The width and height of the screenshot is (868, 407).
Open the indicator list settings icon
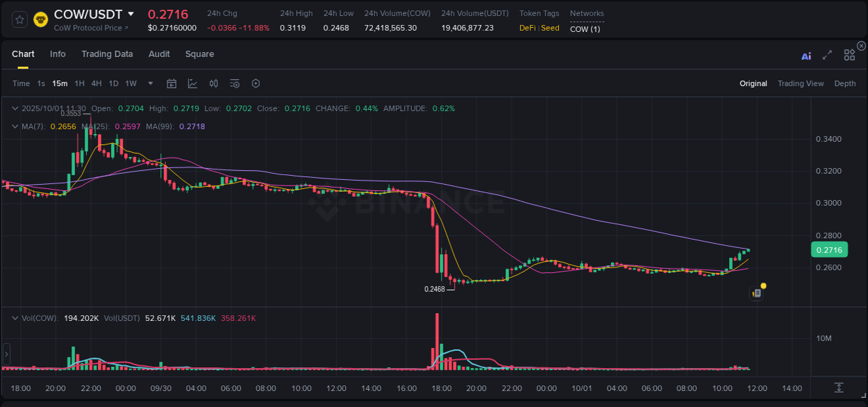pos(234,83)
